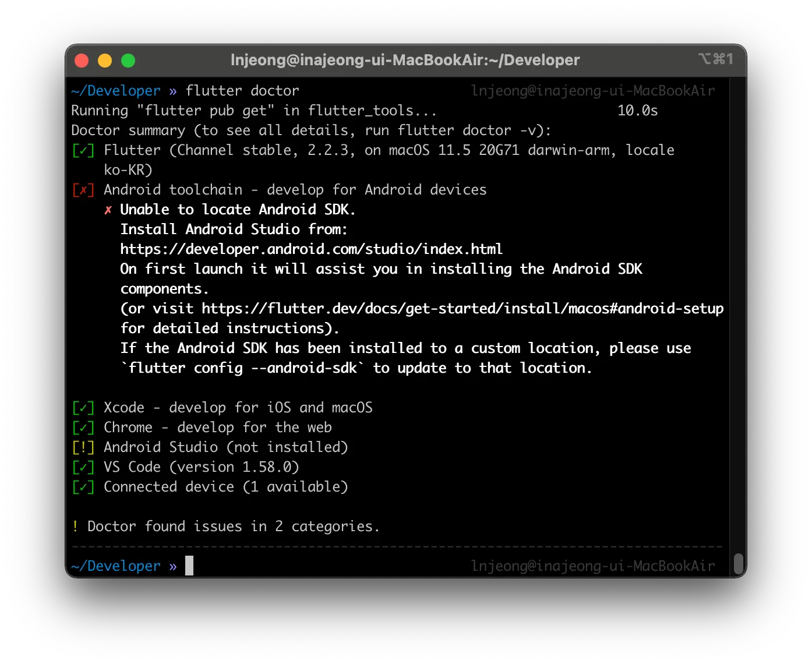Screen dimensions: 812x664
Task: Click the red [✗] mark beside Android toolchain
Action: (83, 190)
